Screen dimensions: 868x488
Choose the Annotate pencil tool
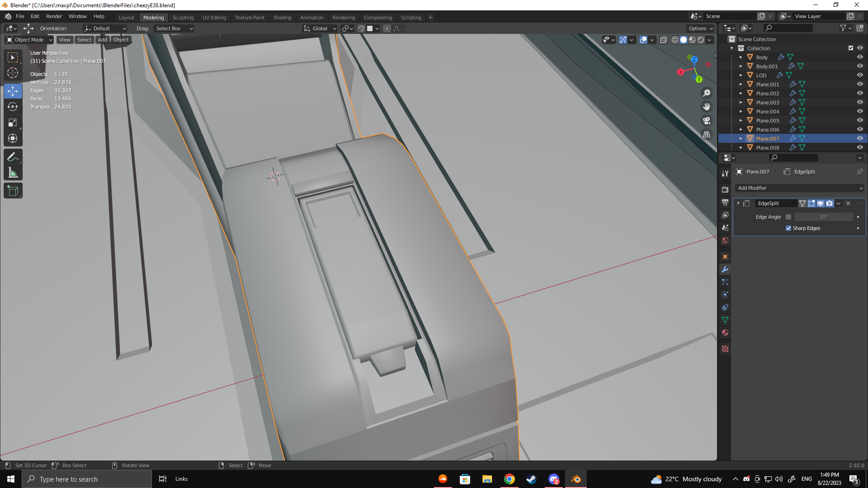point(13,157)
